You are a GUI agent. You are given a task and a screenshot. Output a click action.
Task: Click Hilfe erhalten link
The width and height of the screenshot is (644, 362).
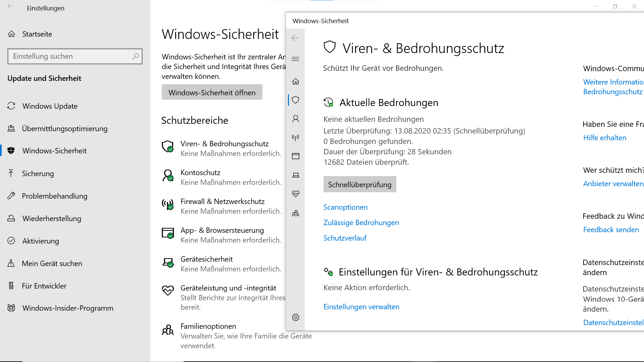coord(605,138)
